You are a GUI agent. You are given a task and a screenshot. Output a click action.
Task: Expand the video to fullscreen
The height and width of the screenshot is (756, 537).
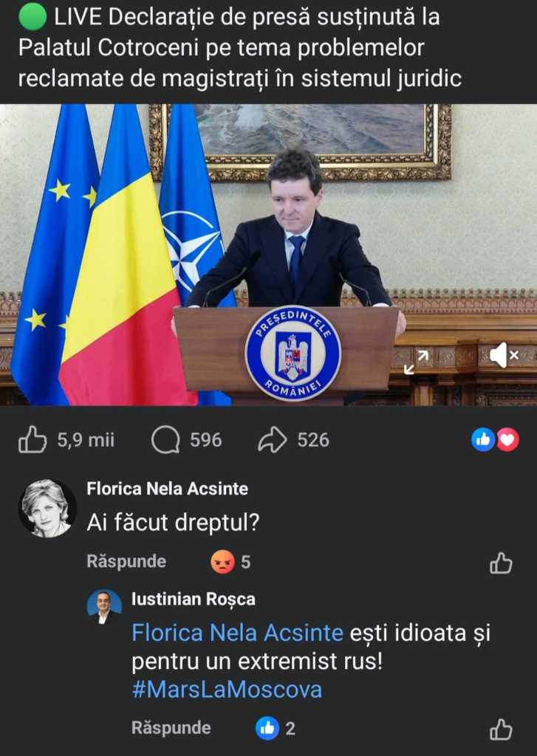416,362
